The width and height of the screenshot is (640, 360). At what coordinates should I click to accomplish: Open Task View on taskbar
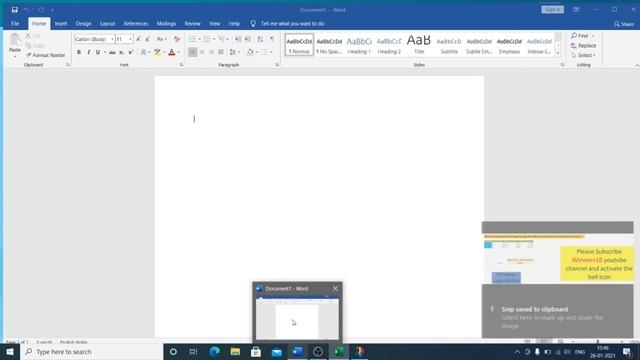click(193, 351)
